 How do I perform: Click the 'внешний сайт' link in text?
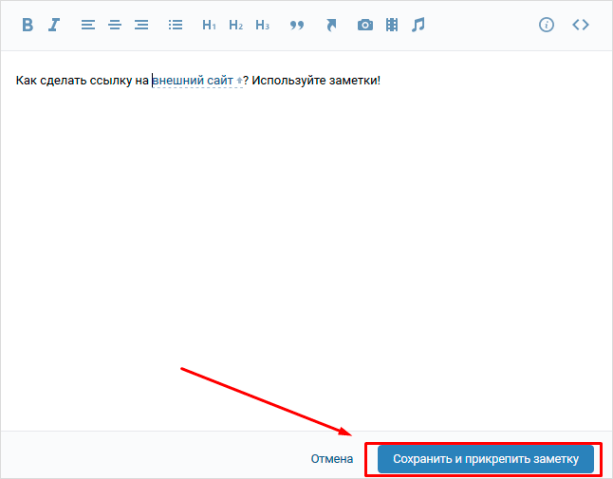pos(194,80)
